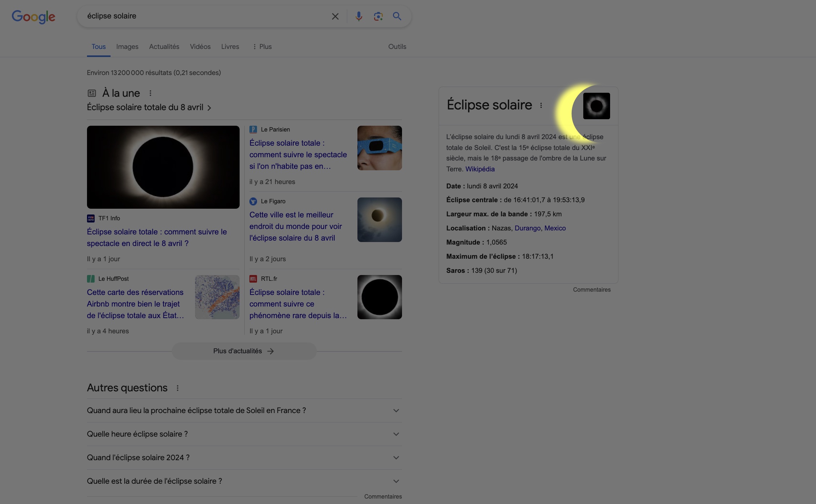The image size is (816, 504).
Task: Click the Le Figaro source icon
Action: pyautogui.click(x=253, y=201)
